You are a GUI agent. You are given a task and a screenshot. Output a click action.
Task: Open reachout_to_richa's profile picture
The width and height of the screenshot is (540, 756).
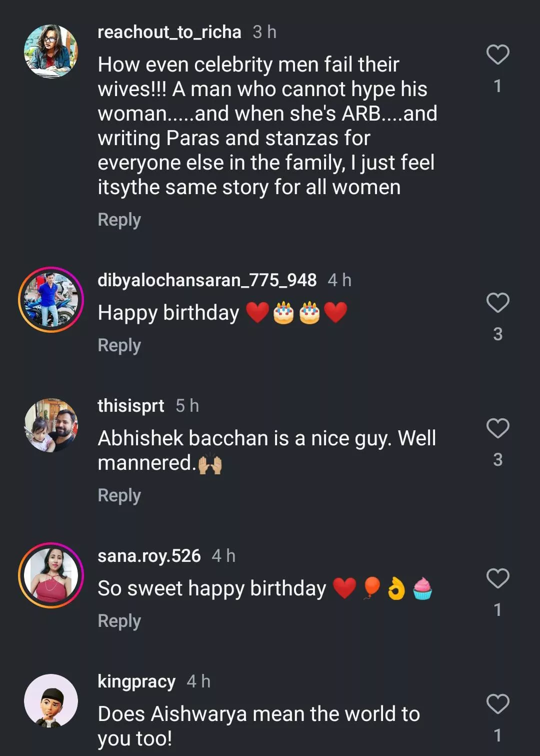(x=51, y=52)
